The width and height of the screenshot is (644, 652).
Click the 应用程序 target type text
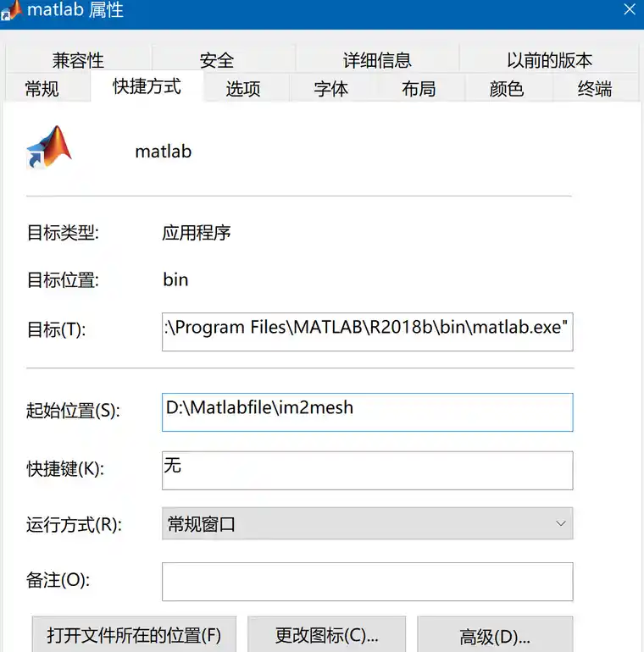[197, 233]
